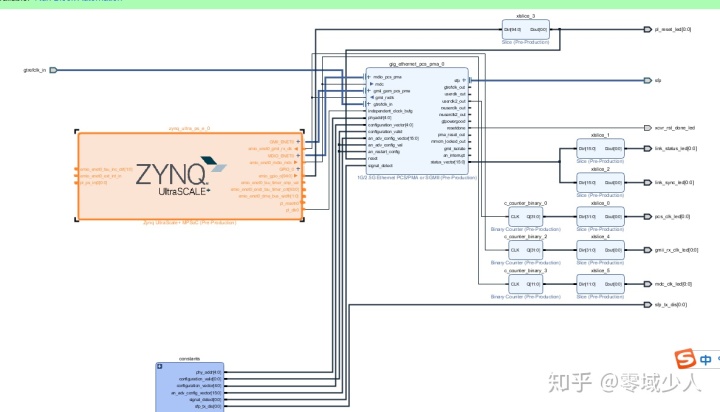The width and height of the screenshot is (720, 412).
Task: Expand sfp interface plus on Ethernet block
Action: (x=464, y=80)
